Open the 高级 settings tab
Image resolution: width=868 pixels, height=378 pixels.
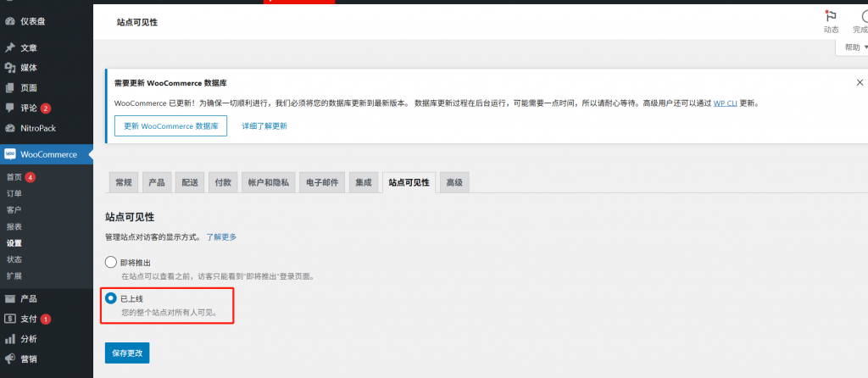click(454, 182)
